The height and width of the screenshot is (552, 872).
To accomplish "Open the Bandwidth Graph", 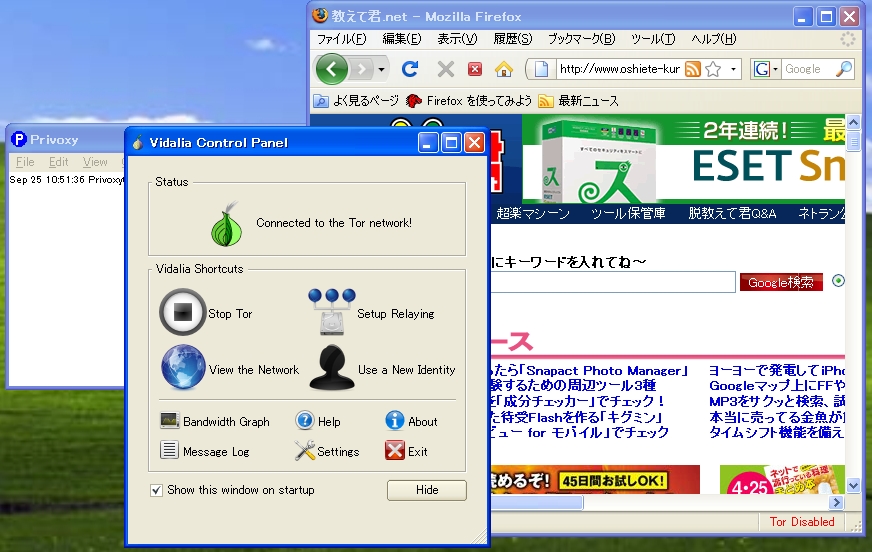I will tap(215, 421).
